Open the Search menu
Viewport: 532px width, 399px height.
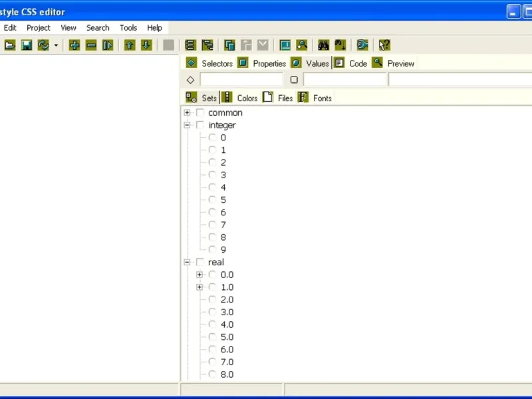[98, 28]
